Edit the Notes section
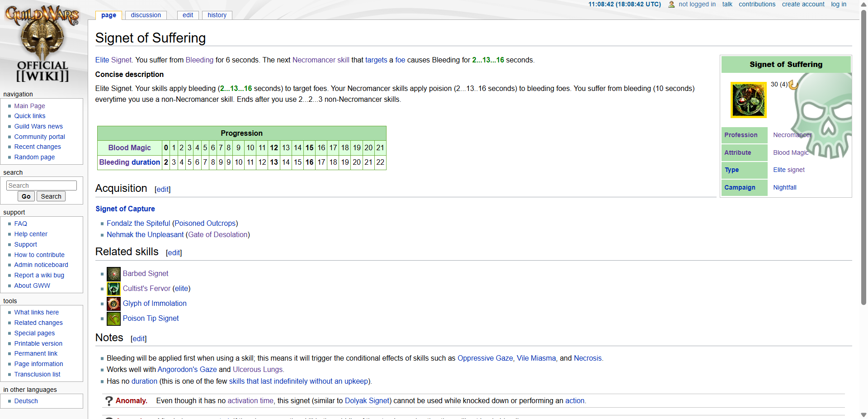 pos(139,339)
